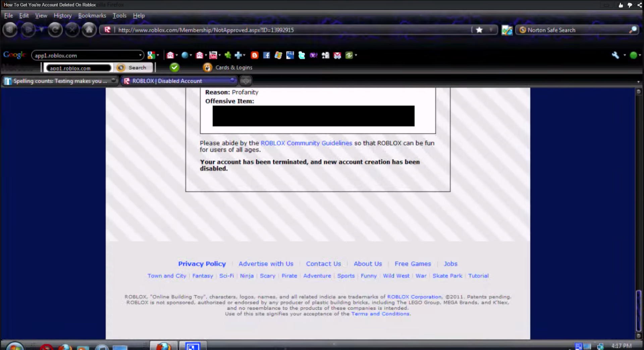644x350 pixels.
Task: Click the Norton Safe Search magnifier icon
Action: pos(633,30)
